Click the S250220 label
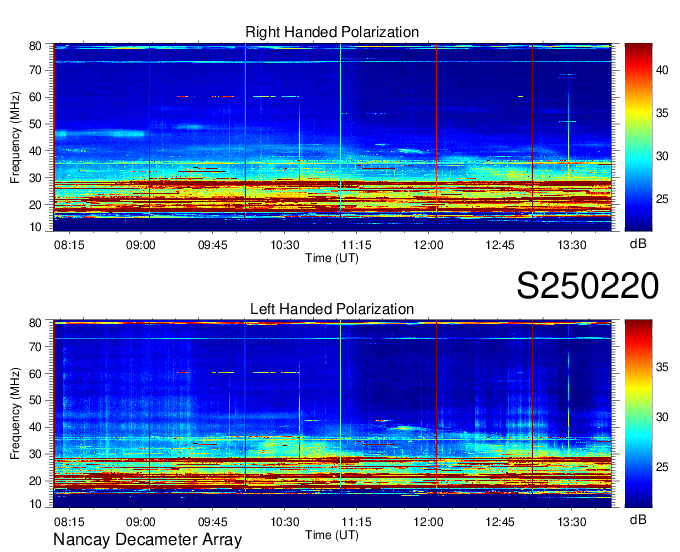 pos(588,286)
